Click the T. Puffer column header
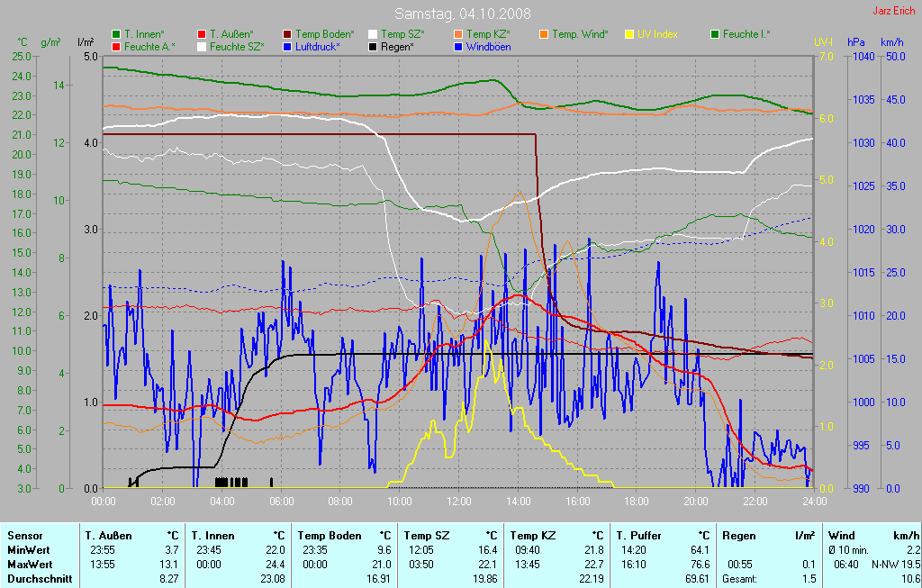 click(639, 535)
